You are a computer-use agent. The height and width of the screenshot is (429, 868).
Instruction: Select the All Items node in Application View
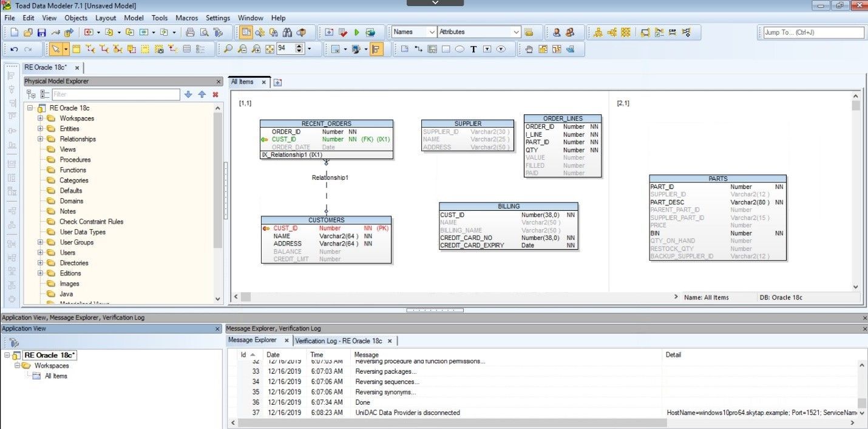tap(56, 376)
